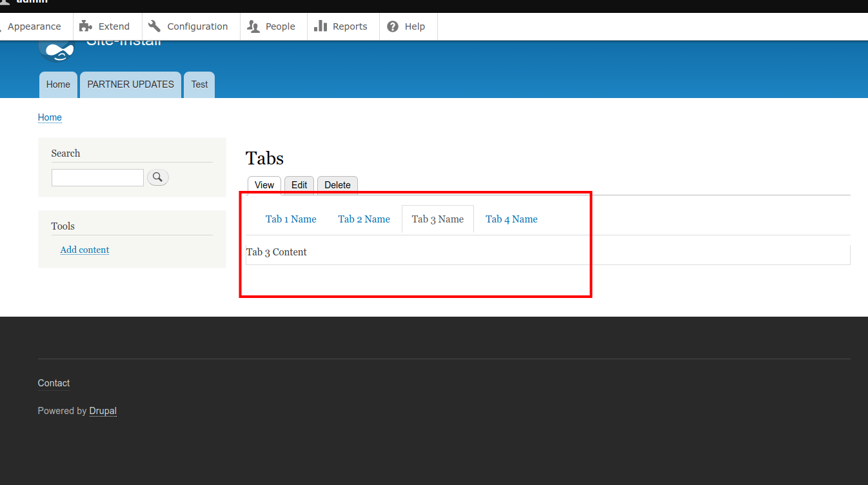Switch to the Edit tab
The height and width of the screenshot is (485, 868).
[299, 184]
